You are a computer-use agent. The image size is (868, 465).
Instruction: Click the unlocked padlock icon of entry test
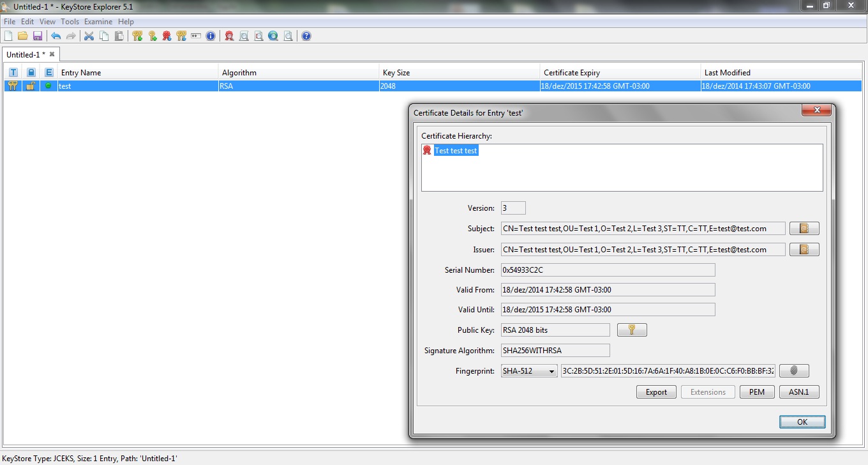(x=30, y=86)
